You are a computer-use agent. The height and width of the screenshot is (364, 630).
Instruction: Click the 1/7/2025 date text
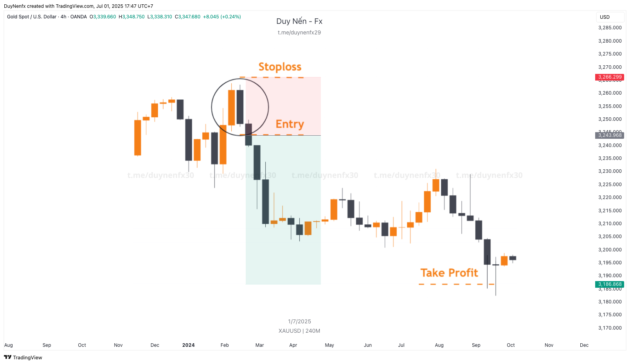[x=299, y=321]
